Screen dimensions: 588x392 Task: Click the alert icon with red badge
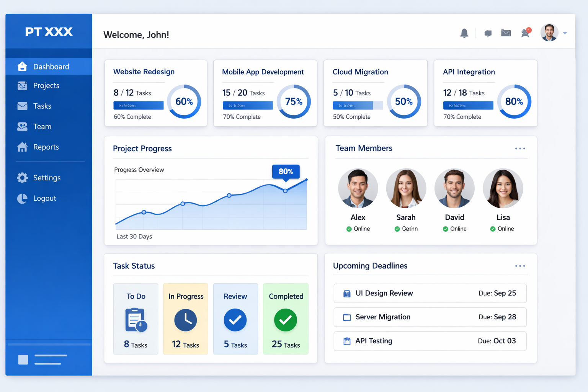pos(526,33)
